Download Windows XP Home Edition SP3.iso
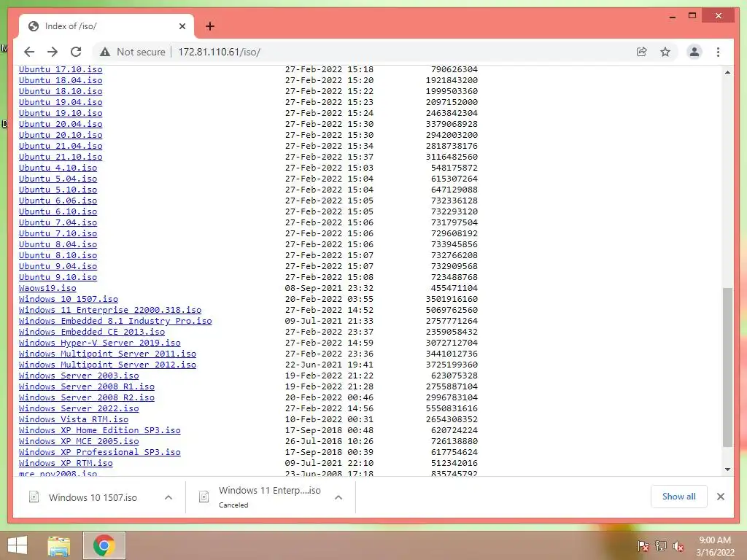Screen dimensions: 747x560 point(99,431)
